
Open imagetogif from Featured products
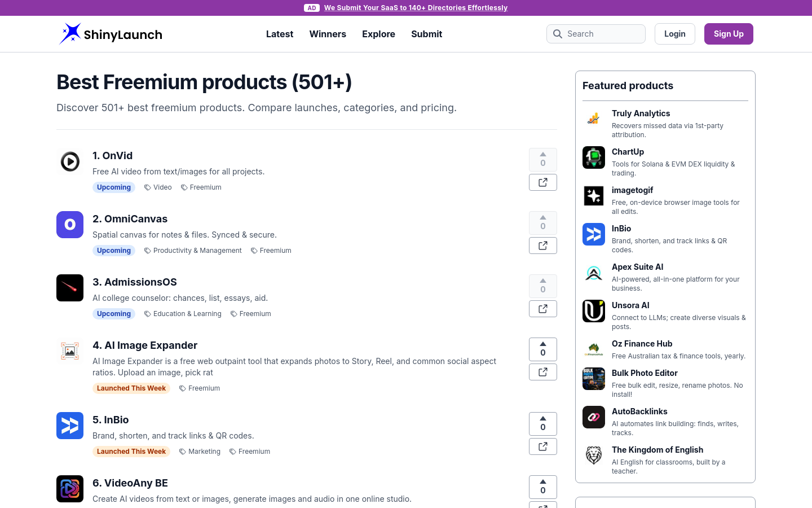[x=633, y=190]
